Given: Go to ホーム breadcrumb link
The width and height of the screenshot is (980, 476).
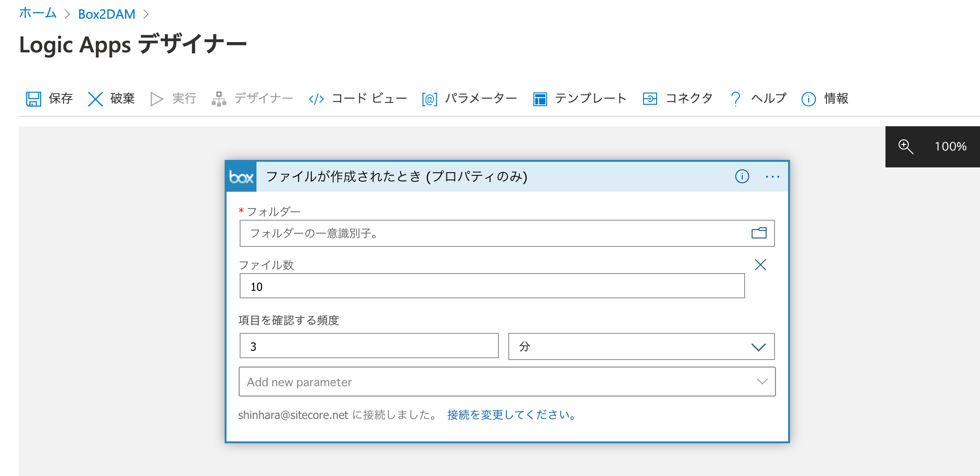Looking at the screenshot, I should [x=38, y=14].
